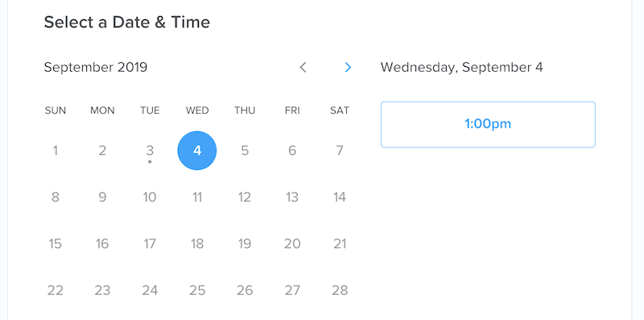644x320 pixels.
Task: Choose September 3 with dot marker
Action: coord(150,151)
